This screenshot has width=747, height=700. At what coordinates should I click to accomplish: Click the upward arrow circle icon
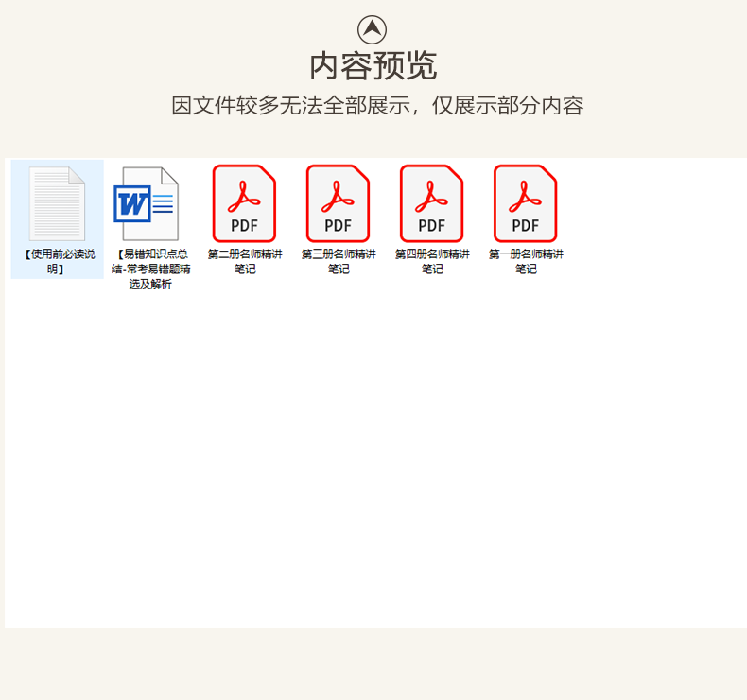coord(372,29)
